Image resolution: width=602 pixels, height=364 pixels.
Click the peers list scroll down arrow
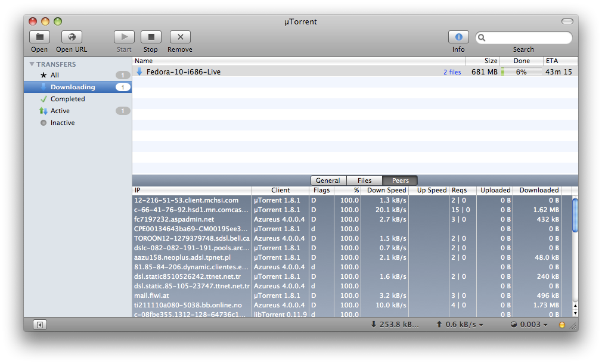coord(575,313)
